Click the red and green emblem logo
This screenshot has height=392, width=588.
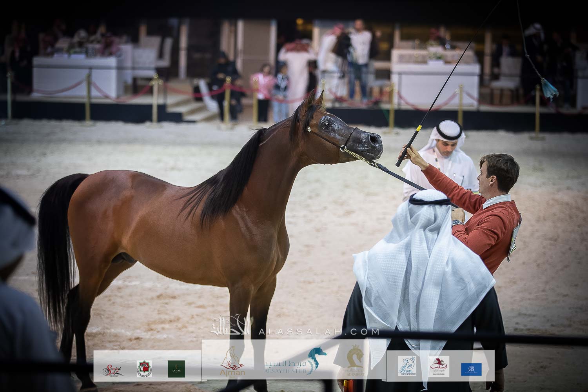pyautogui.click(x=144, y=369)
